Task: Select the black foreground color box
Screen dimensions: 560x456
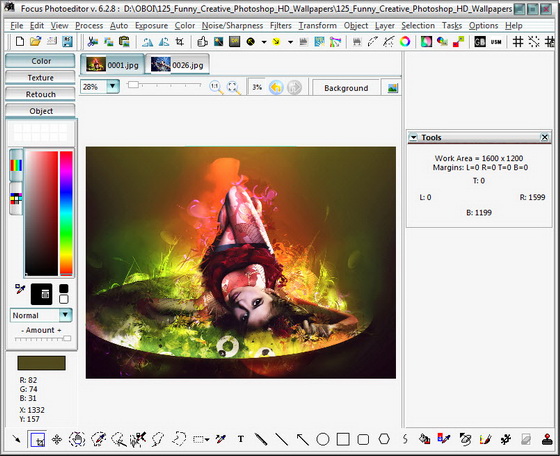Action: [x=64, y=289]
